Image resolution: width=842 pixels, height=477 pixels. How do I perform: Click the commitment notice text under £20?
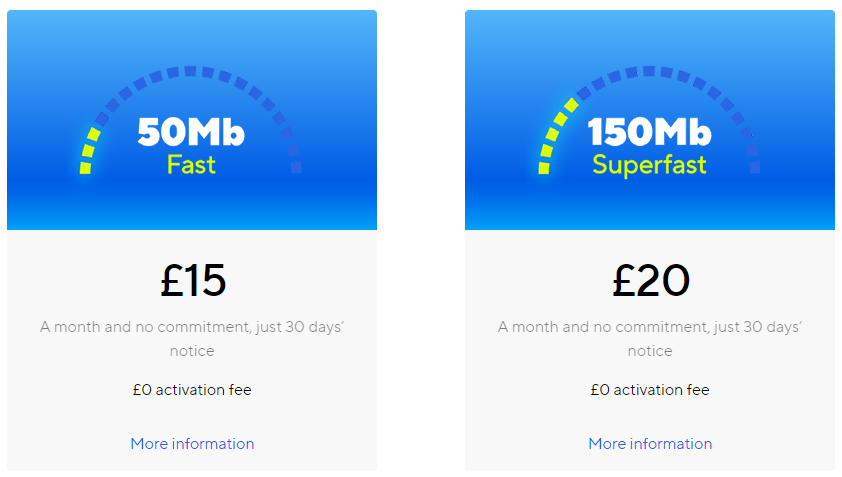tap(650, 338)
